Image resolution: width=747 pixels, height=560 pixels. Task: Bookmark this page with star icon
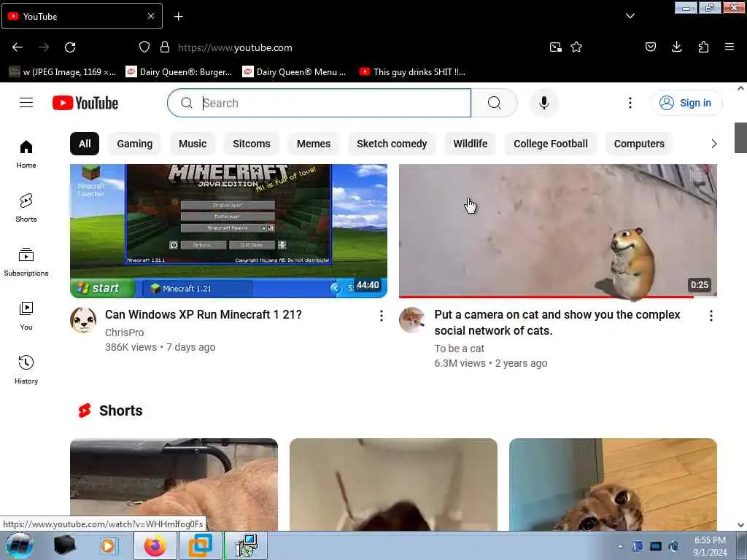click(576, 47)
